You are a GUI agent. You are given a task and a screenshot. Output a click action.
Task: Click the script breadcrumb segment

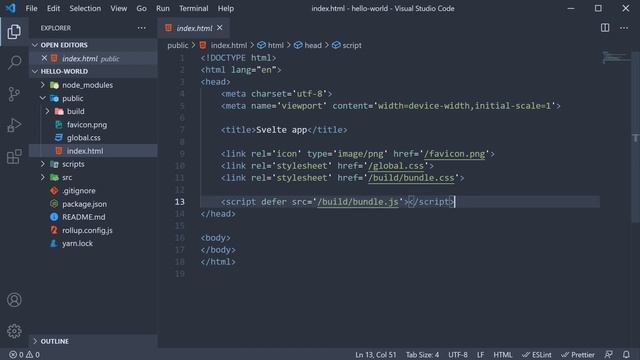pyautogui.click(x=347, y=45)
